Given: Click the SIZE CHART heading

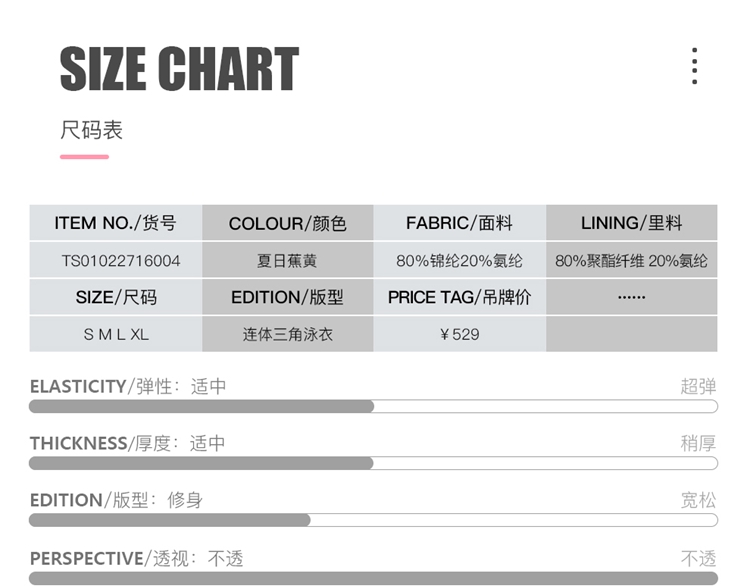Looking at the screenshot, I should 179,69.
